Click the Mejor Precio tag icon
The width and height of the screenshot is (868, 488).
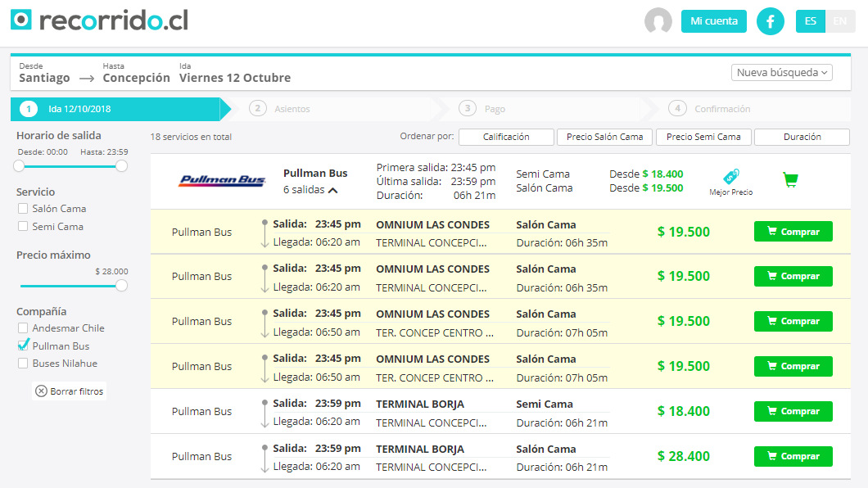tap(730, 177)
